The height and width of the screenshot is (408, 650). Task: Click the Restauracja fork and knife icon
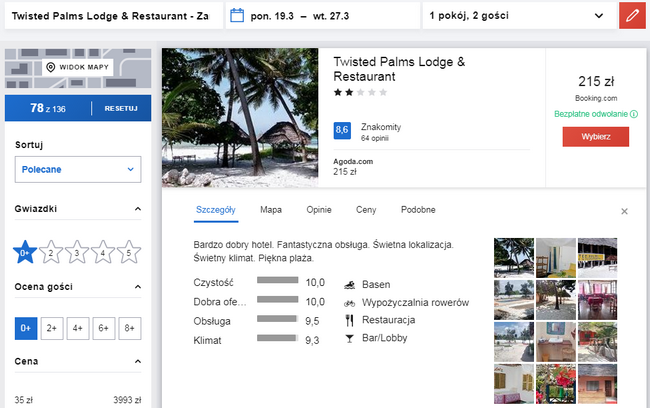point(349,320)
